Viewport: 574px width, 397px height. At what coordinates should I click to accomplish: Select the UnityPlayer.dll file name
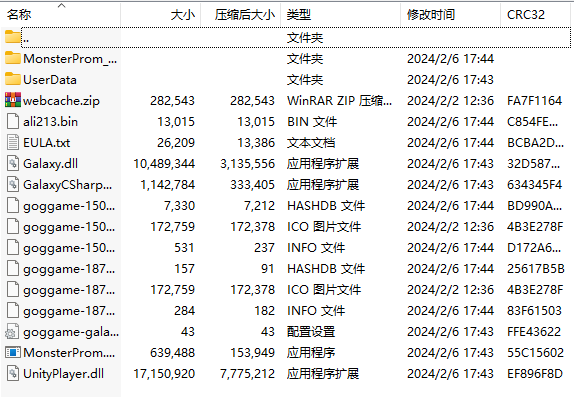(63, 374)
